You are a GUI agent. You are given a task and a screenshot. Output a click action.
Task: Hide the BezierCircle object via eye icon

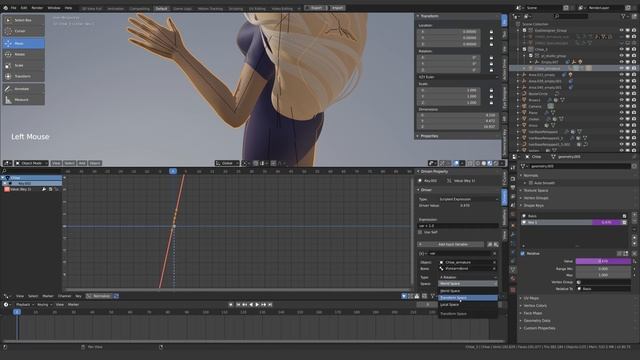click(x=622, y=93)
